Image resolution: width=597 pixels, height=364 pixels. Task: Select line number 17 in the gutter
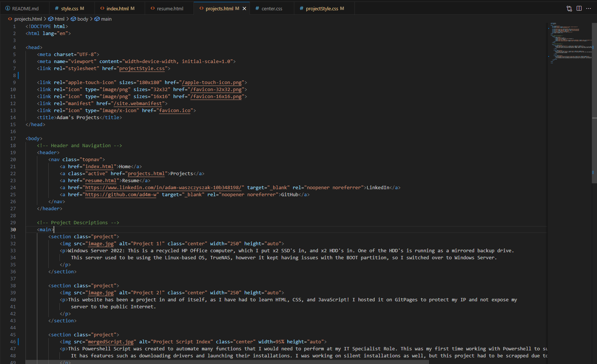(13, 138)
